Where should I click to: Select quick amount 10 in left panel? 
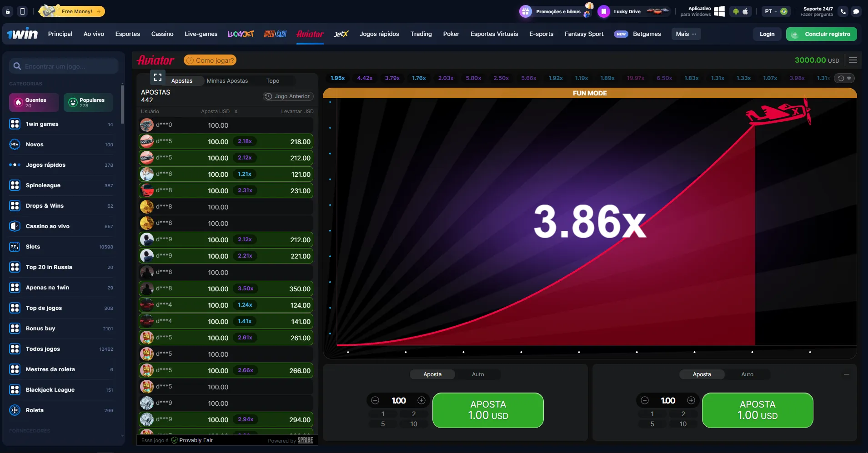tap(414, 424)
